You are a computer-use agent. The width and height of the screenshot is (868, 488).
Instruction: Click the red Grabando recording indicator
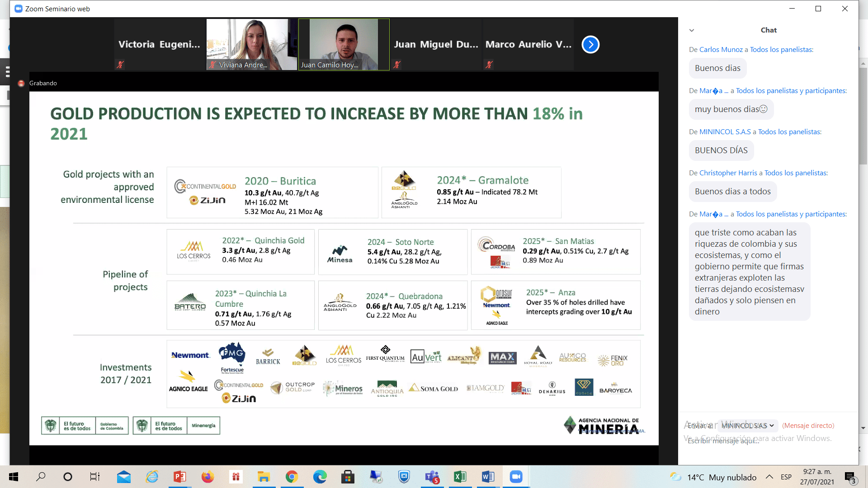point(21,83)
